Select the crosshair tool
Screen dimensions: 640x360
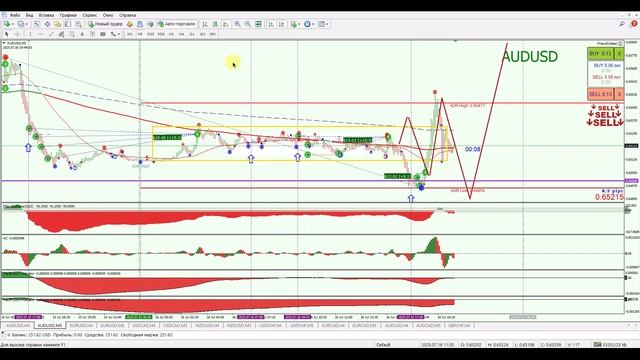[17, 34]
